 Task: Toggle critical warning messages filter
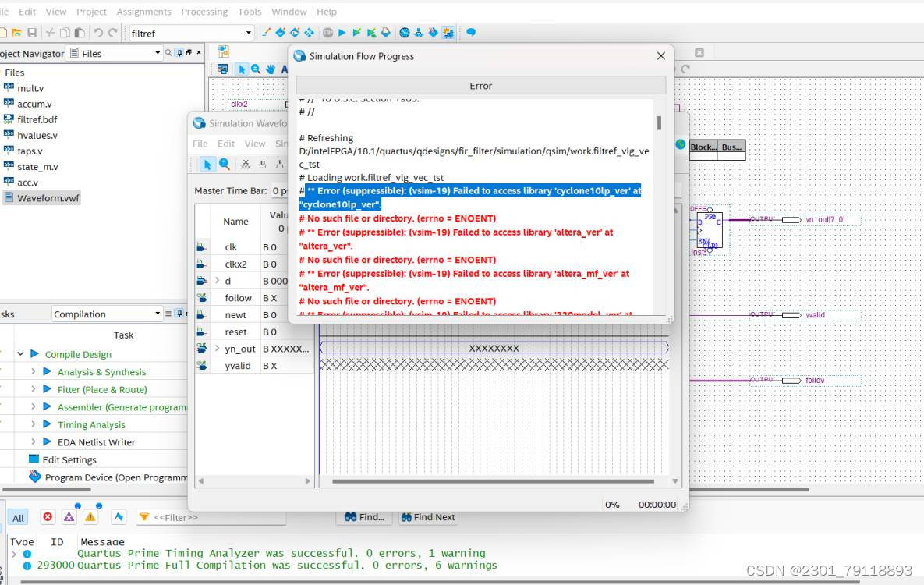click(x=69, y=517)
